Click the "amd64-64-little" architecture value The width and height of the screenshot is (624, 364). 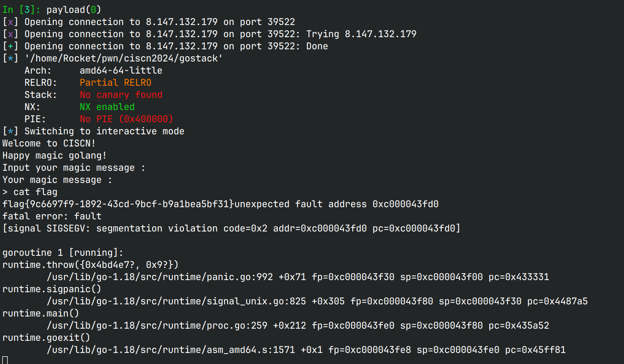[121, 71]
